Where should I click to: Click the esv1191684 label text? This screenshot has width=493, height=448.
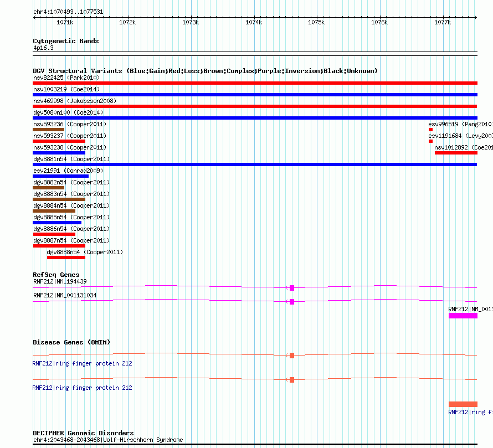[x=460, y=136]
